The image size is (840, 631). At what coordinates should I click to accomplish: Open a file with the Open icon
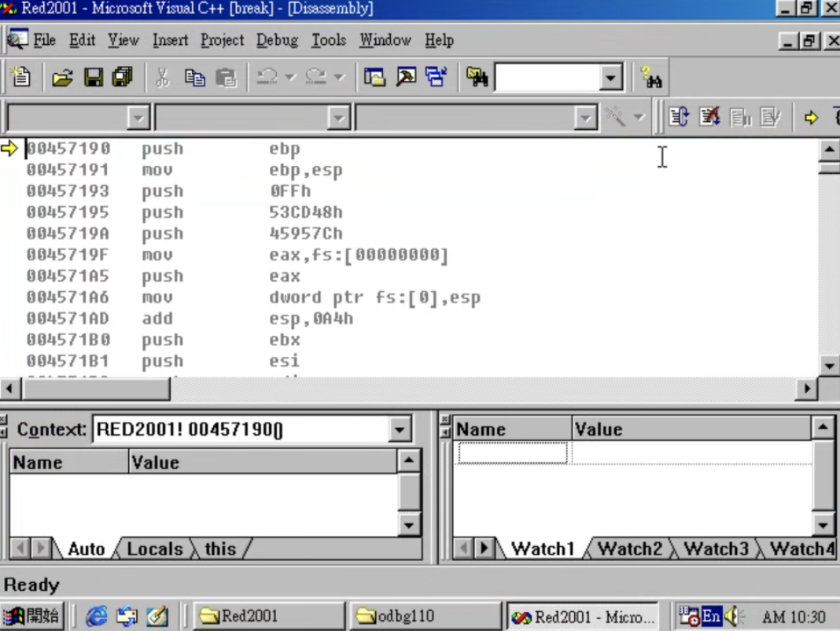click(x=62, y=78)
